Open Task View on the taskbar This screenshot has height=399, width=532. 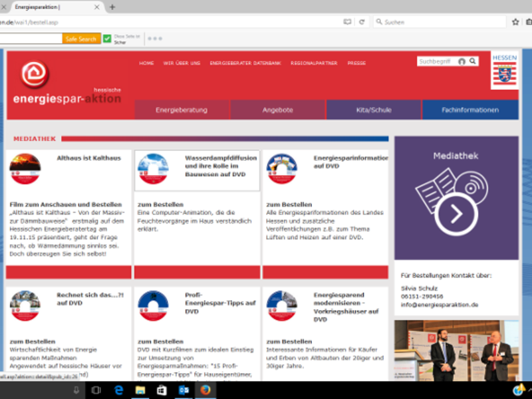tap(96, 390)
